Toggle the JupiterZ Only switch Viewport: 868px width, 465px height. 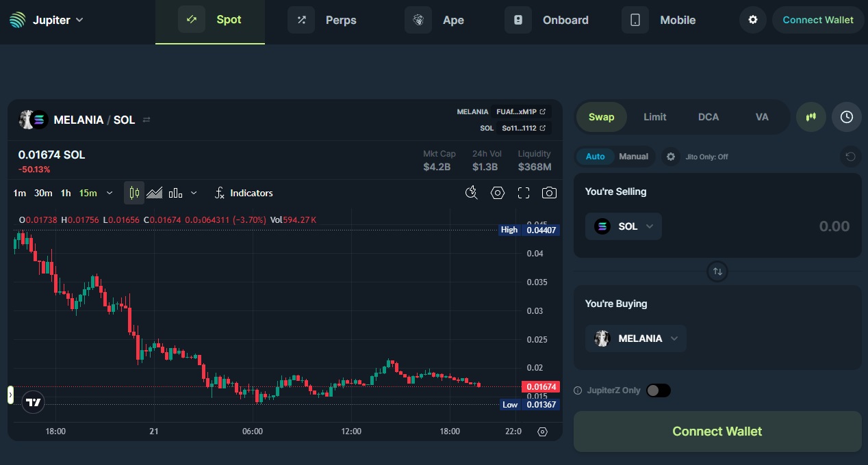pyautogui.click(x=659, y=390)
